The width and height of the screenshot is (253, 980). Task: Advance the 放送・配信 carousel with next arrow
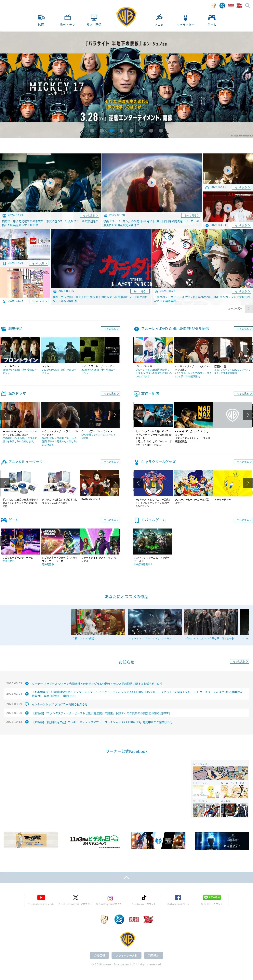tap(248, 415)
